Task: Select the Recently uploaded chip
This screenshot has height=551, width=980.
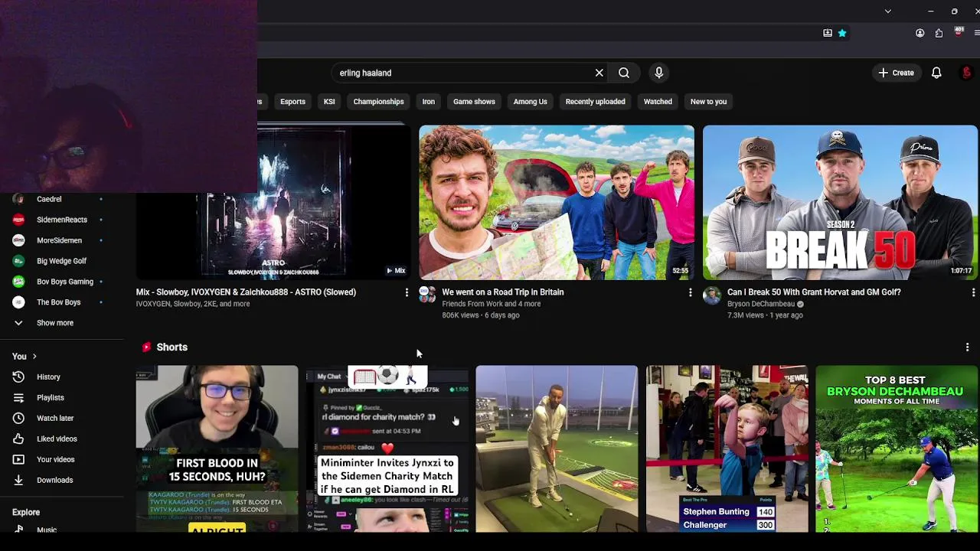Action: pos(595,101)
